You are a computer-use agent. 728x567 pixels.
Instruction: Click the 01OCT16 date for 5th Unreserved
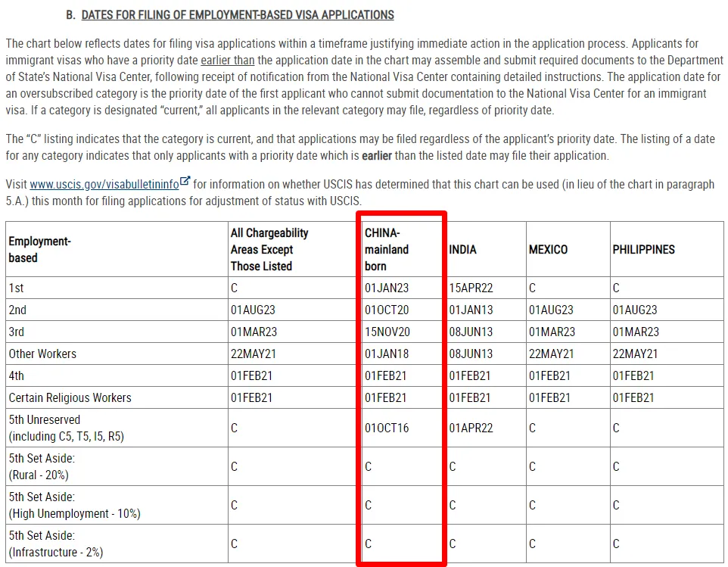tap(387, 428)
